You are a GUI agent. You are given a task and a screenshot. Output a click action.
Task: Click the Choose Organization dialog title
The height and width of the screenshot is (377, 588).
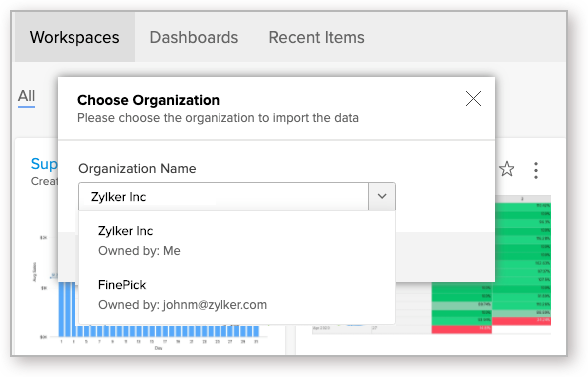pyautogui.click(x=149, y=100)
